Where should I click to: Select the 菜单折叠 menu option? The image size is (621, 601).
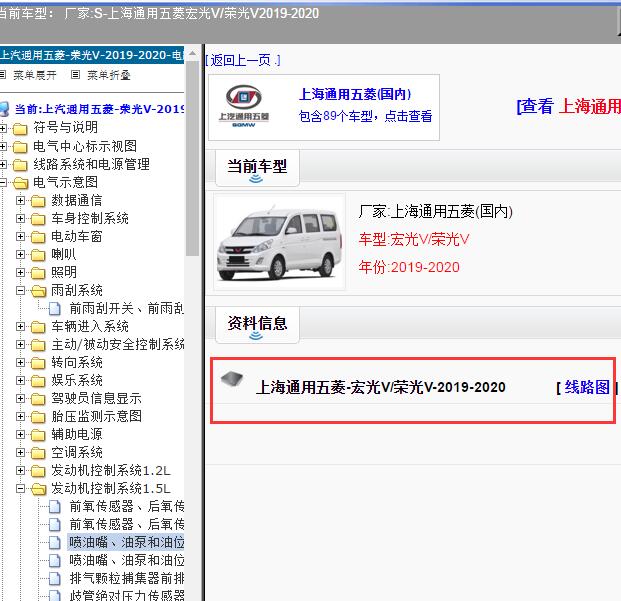pos(109,75)
